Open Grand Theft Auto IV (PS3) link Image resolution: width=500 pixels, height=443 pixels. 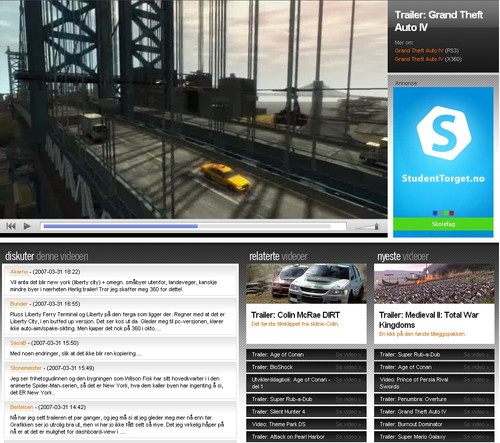click(427, 51)
